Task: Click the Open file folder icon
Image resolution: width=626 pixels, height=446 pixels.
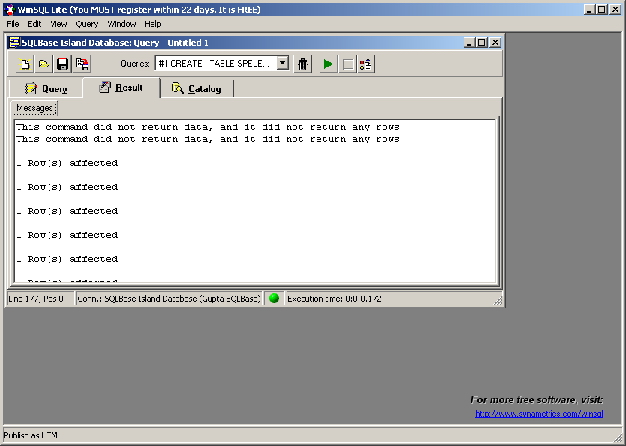Action: (x=44, y=64)
